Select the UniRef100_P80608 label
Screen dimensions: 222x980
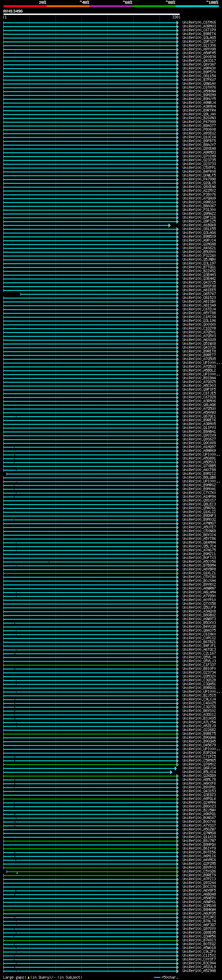coord(199,129)
